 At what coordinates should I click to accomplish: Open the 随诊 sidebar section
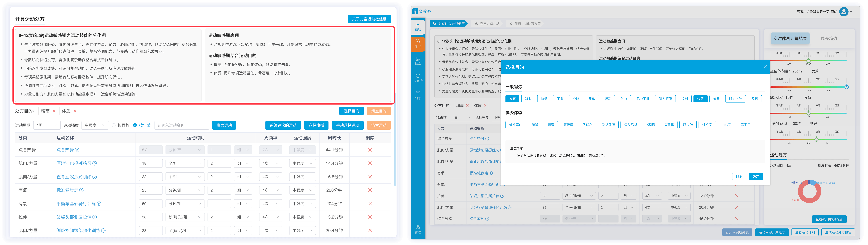[x=418, y=95]
